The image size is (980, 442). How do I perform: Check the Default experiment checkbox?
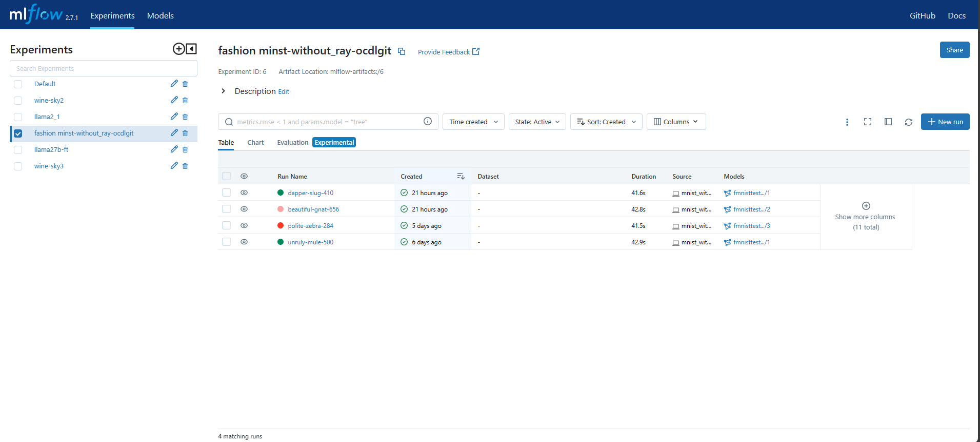[18, 84]
